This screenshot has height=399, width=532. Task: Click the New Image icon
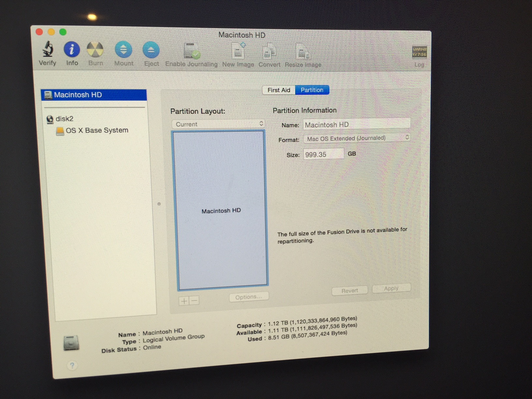click(x=238, y=51)
